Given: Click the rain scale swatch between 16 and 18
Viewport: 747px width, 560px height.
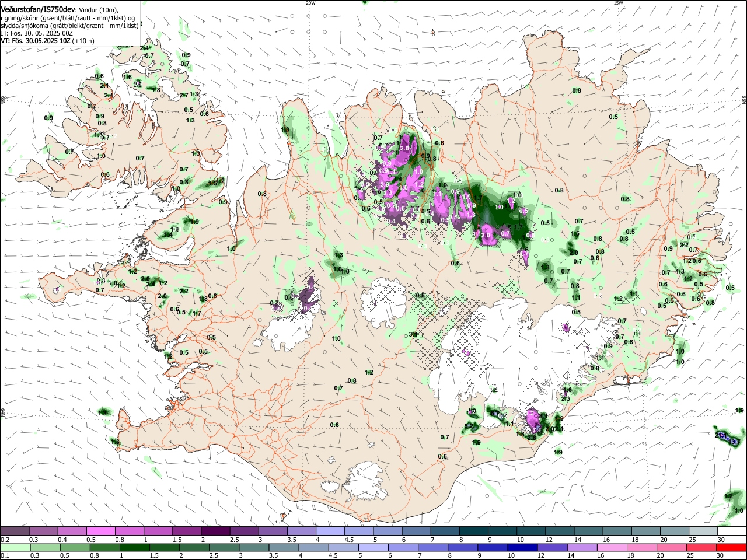Looking at the screenshot, I should [x=612, y=548].
